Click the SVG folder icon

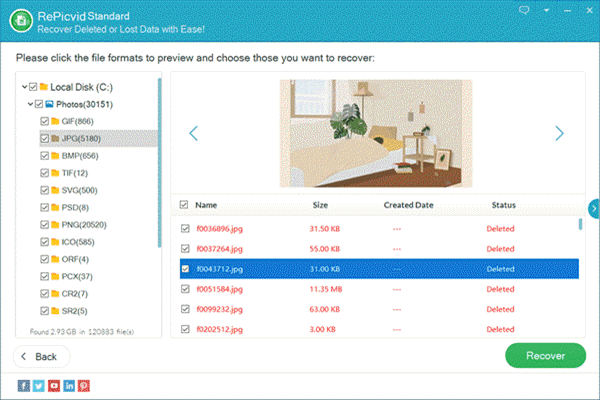click(x=55, y=190)
